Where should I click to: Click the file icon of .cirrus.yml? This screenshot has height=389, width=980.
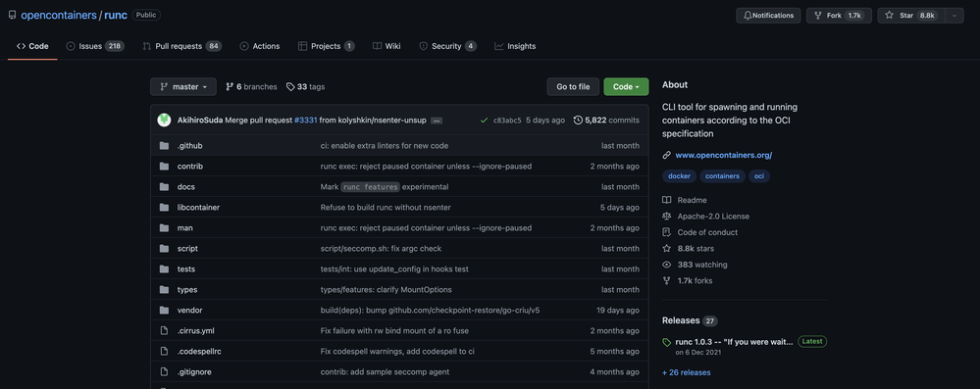(x=165, y=331)
